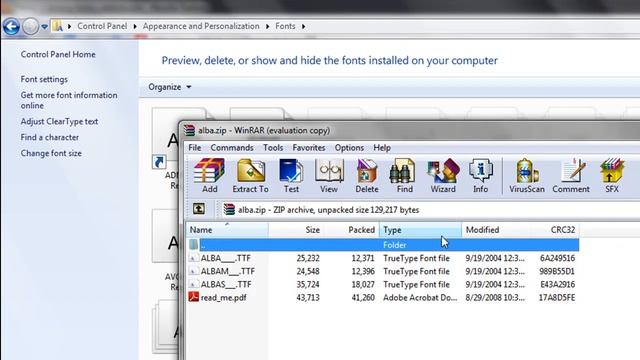Launch the Wizard toolbar icon

(443, 176)
